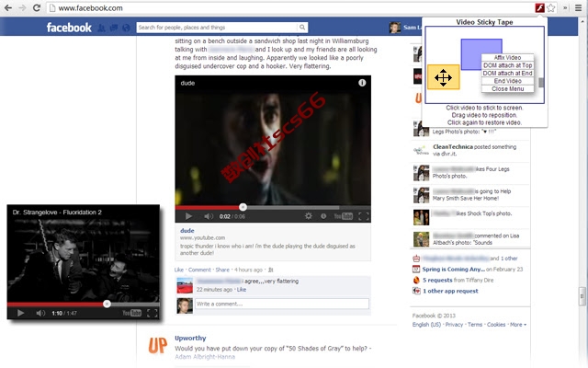Select Close Menu in the popup
The height and width of the screenshot is (368, 588).
pyautogui.click(x=507, y=89)
